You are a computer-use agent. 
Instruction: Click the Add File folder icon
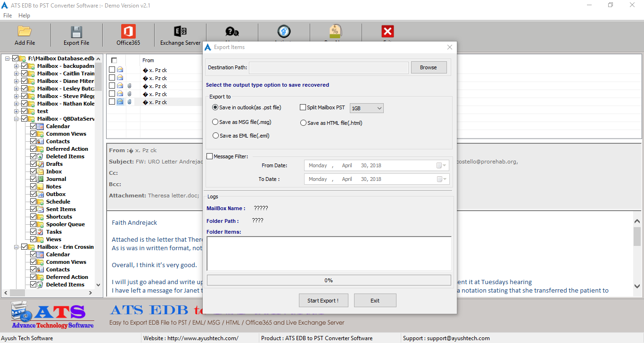25,32
